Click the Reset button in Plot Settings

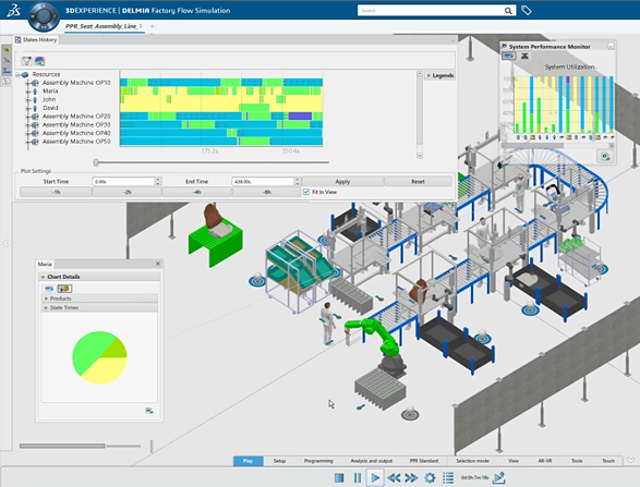pos(418,181)
